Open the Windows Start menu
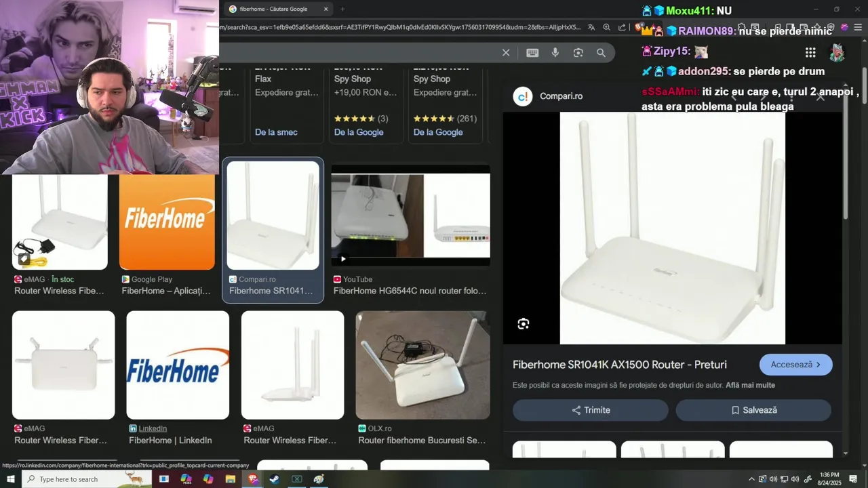 [11, 479]
